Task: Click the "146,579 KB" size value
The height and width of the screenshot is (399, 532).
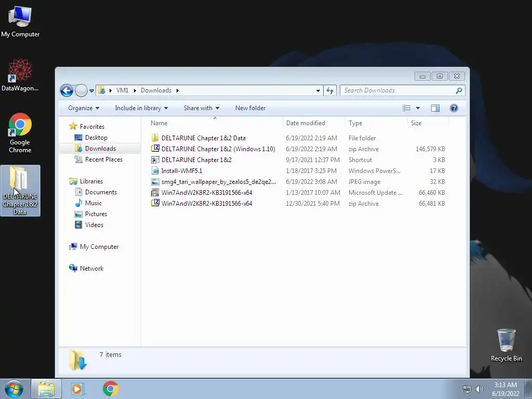Action: (430, 149)
